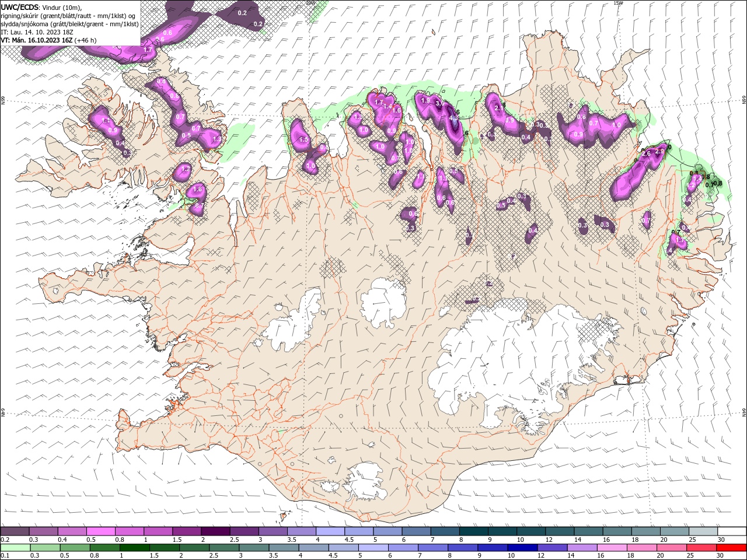Click the "VT: Mán. 16.10.2023 16Z (+46 h)" line
The height and width of the screenshot is (560, 747).
pos(48,40)
